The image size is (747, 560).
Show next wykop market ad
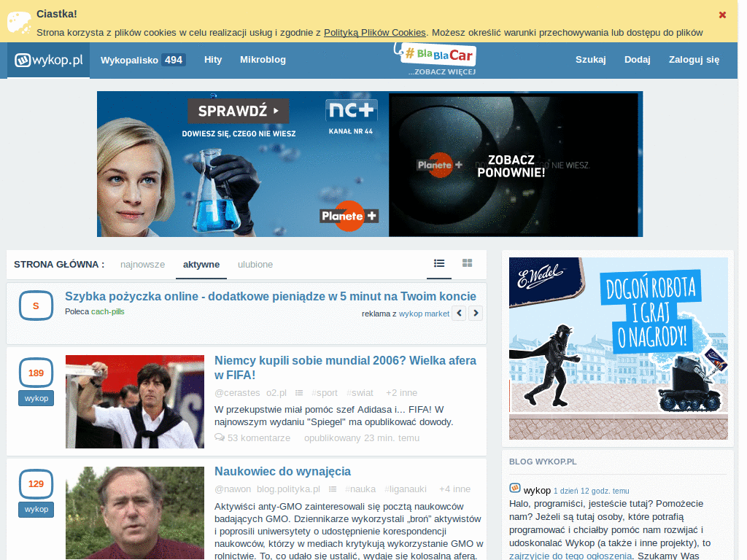click(x=476, y=313)
